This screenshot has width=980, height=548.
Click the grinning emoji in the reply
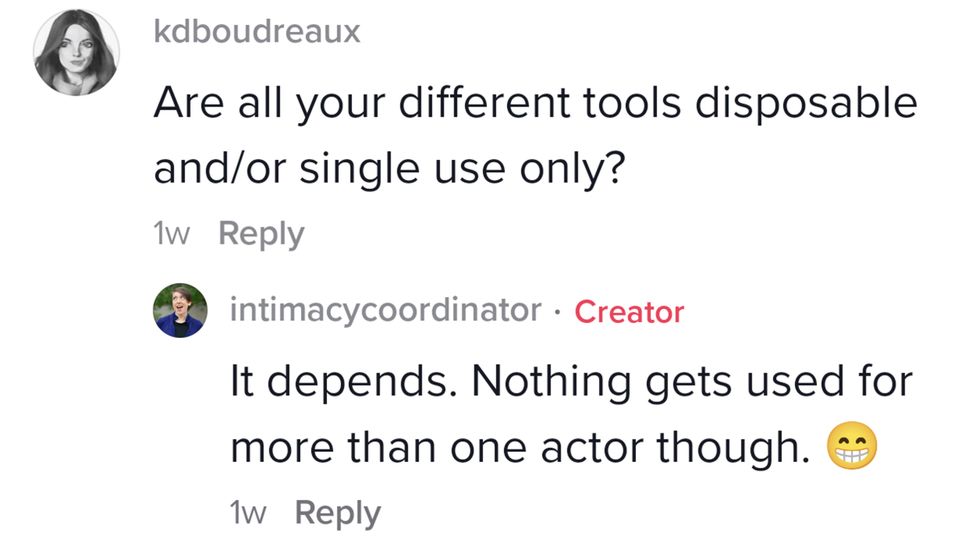(x=852, y=450)
